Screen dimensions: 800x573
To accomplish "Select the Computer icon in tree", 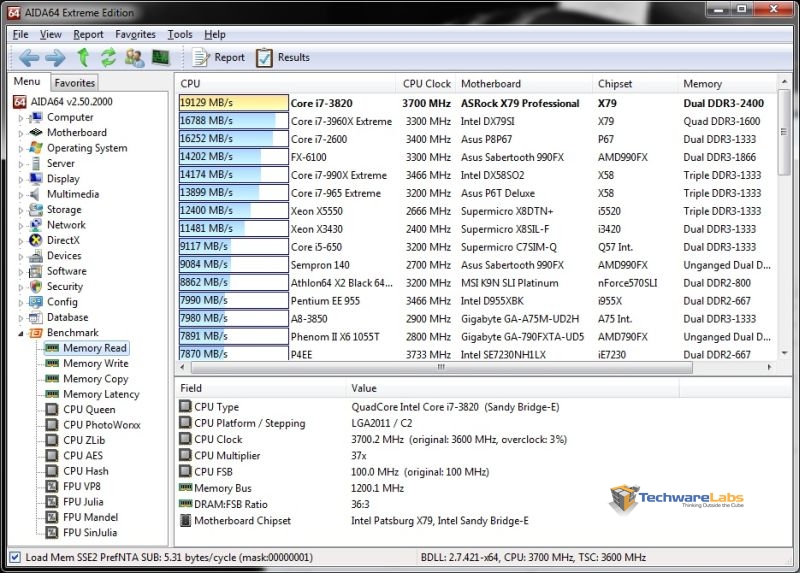I will point(36,117).
